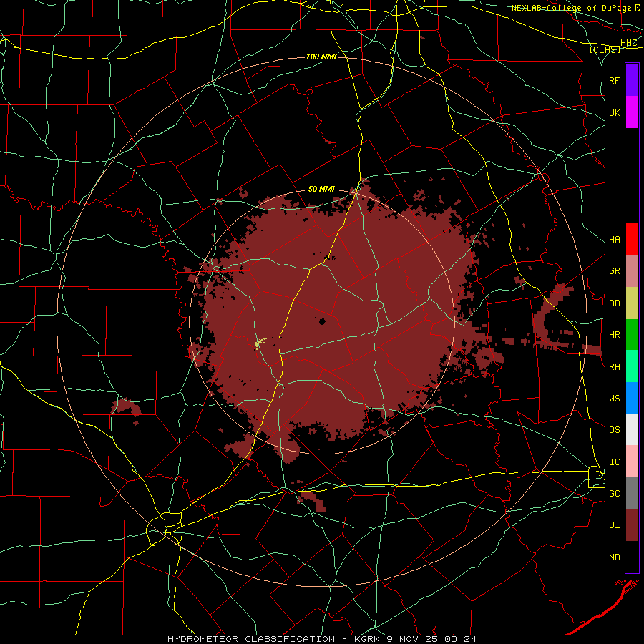Choose the BI dark red legend swatch
Image resolution: width=644 pixels, height=644 pixels.
[x=632, y=525]
